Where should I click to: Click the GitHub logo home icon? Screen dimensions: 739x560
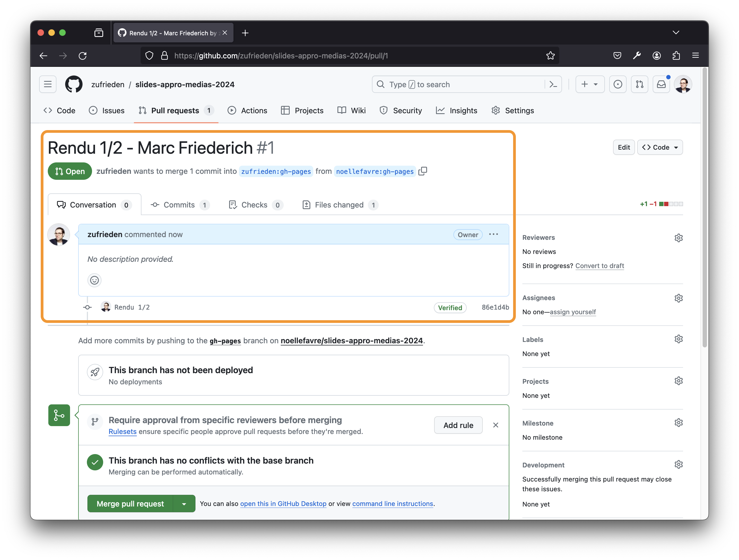point(74,84)
